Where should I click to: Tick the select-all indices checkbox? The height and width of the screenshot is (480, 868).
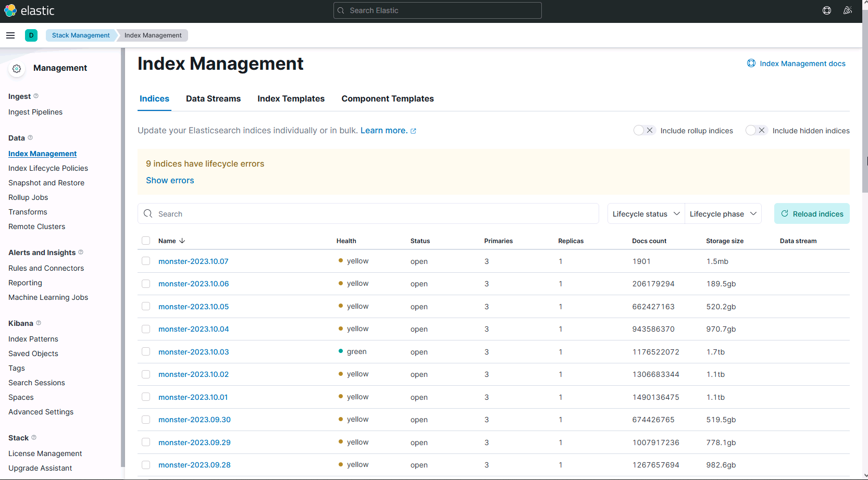146,241
